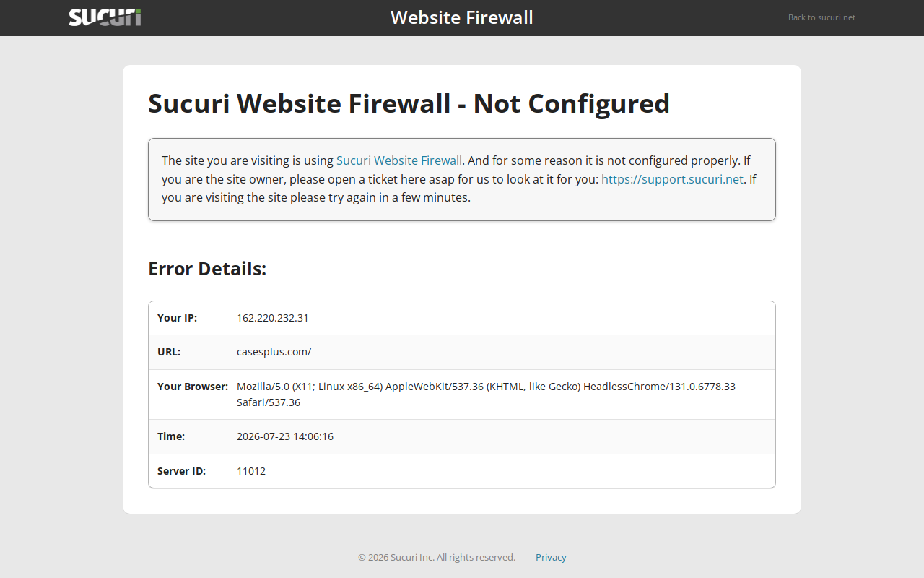Click the timestamp 2026-07-23 14:06:16
Screen dimensions: 924x578
[285, 436]
